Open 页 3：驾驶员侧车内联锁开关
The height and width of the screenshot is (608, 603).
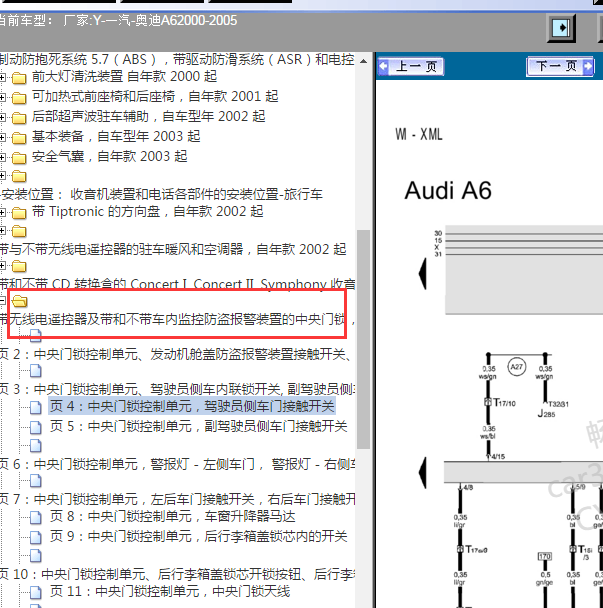click(x=178, y=389)
